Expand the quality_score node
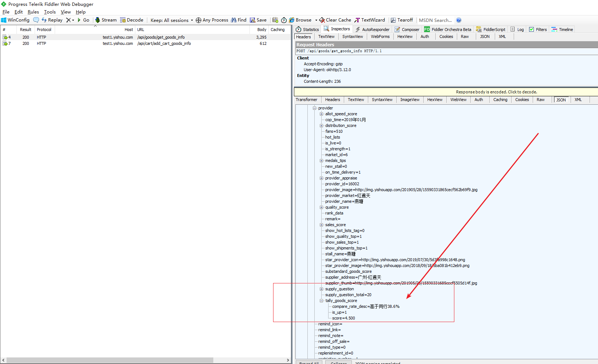This screenshot has width=598, height=364. click(x=322, y=207)
